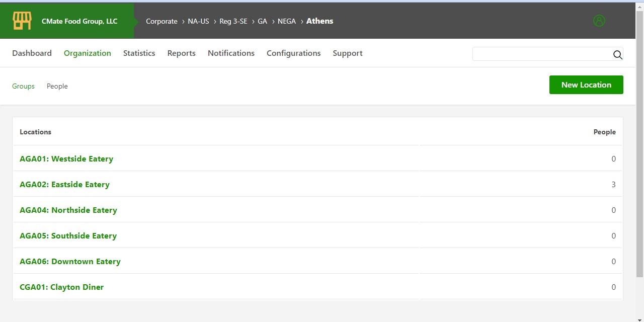
Task: Click the search magnifier icon
Action: (617, 55)
